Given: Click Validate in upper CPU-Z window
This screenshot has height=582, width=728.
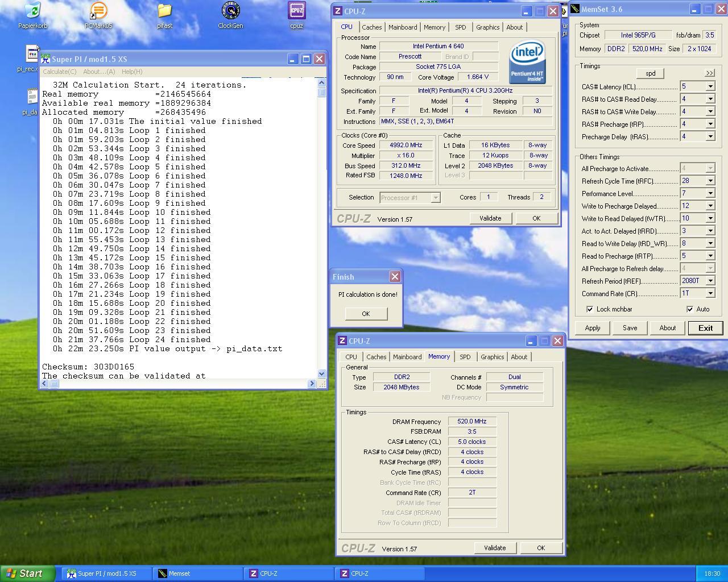Looking at the screenshot, I should (x=490, y=218).
